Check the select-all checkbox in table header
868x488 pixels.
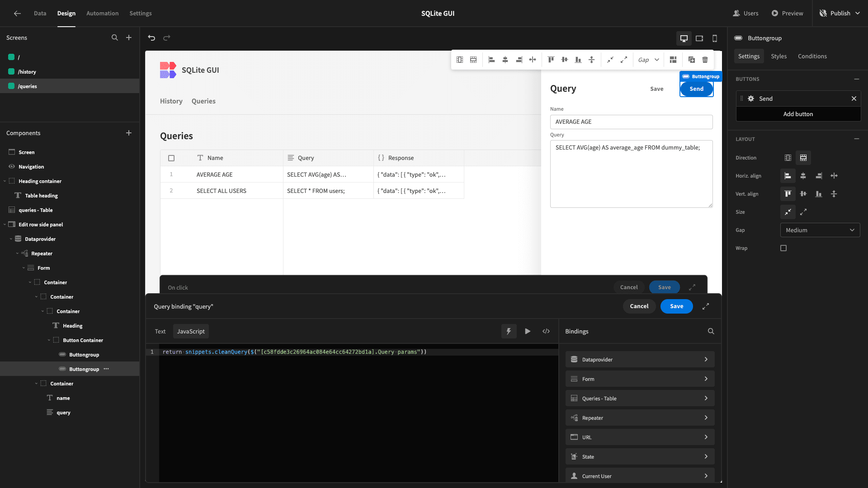point(171,158)
